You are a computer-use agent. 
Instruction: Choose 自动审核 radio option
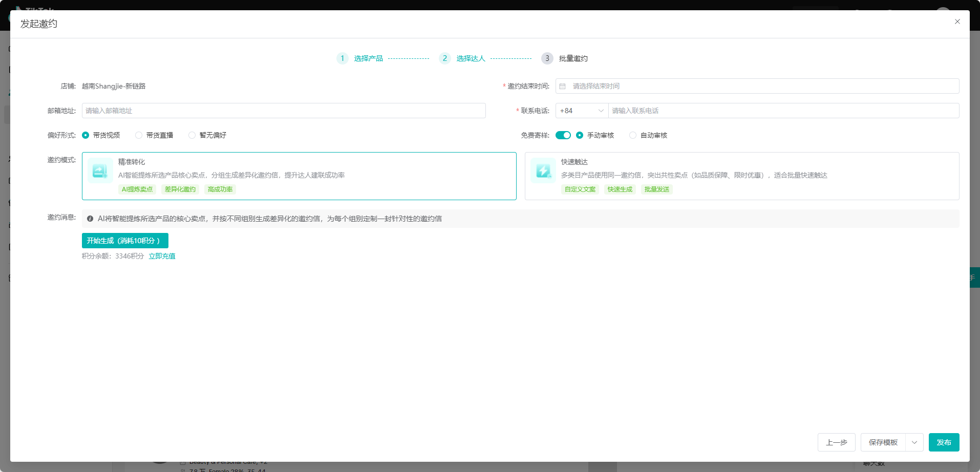coord(633,135)
